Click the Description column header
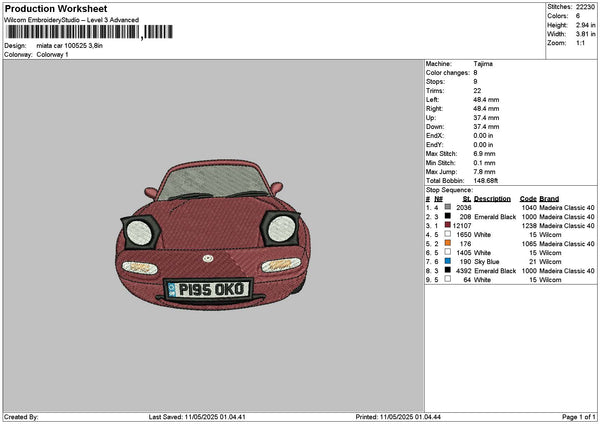The image size is (600, 424). [492, 198]
